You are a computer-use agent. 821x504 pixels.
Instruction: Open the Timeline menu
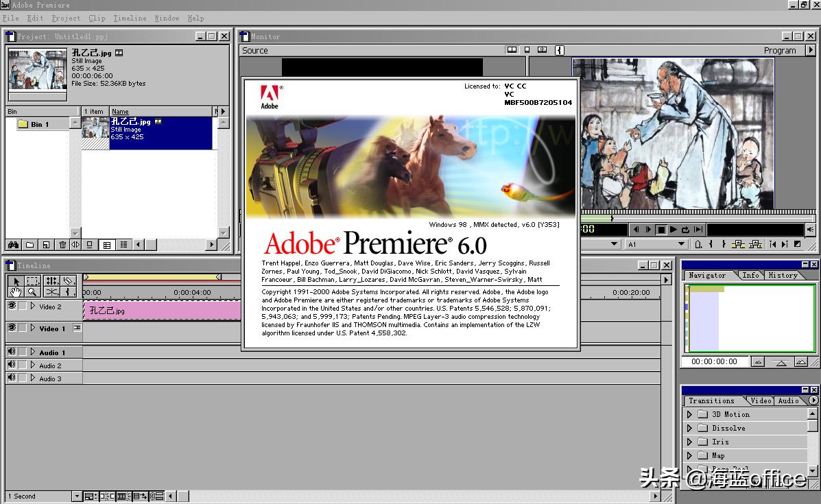[130, 18]
